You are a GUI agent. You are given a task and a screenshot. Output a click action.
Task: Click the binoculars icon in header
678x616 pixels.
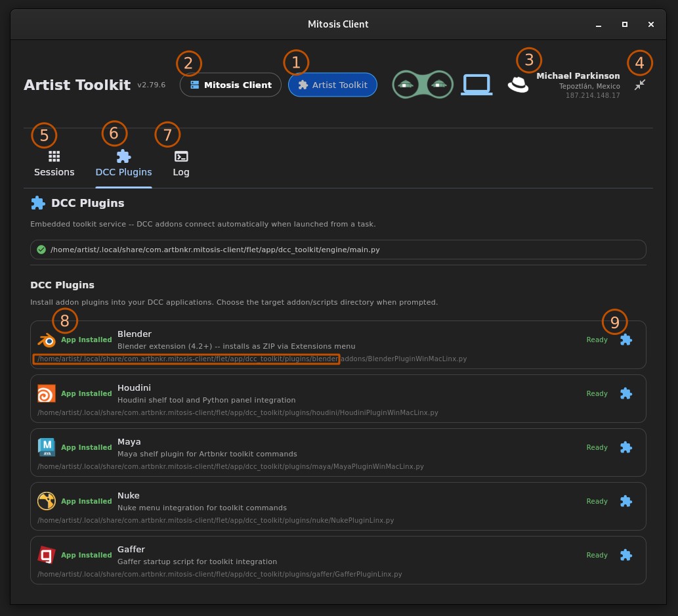click(423, 84)
